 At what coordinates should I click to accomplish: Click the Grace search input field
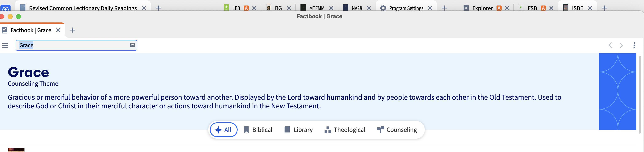[x=76, y=45]
